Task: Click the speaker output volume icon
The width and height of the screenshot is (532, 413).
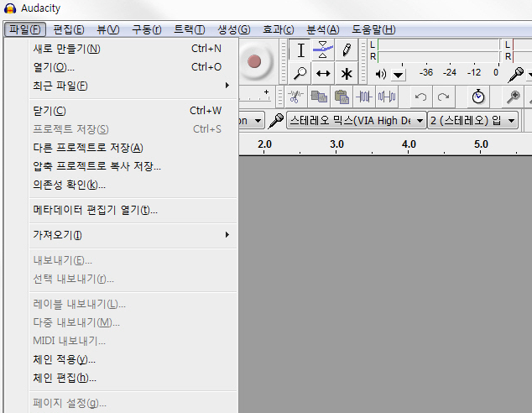Action: [381, 74]
